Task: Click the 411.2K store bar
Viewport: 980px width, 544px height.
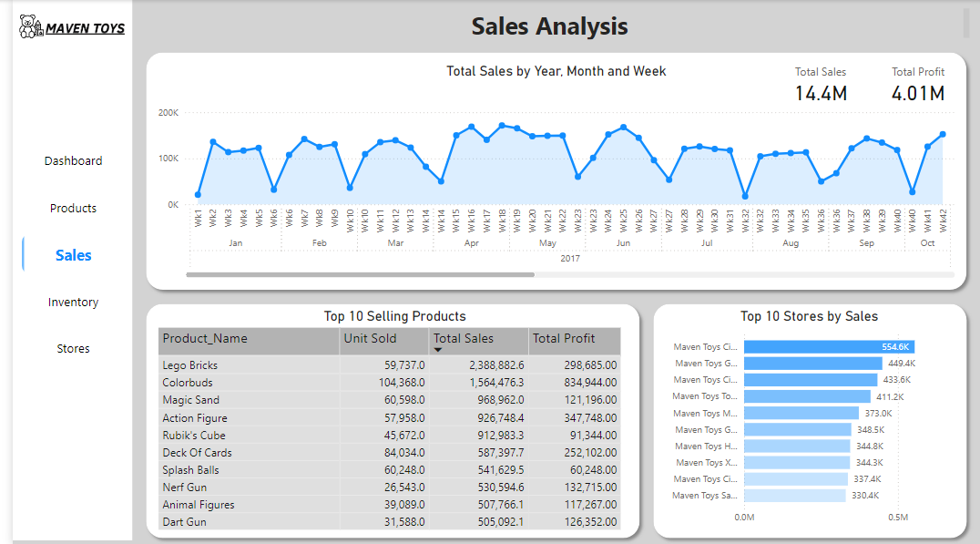Action: (807, 396)
